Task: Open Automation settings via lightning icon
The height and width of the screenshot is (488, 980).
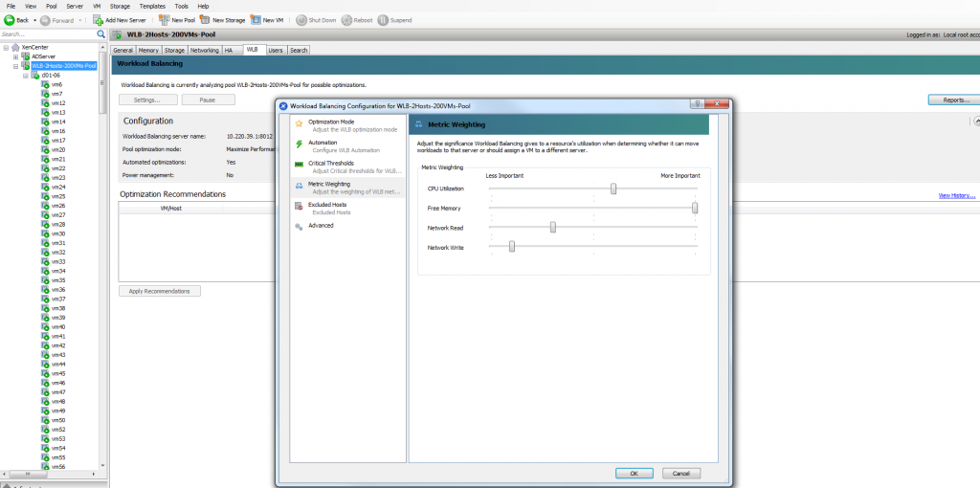Action: coord(300,145)
